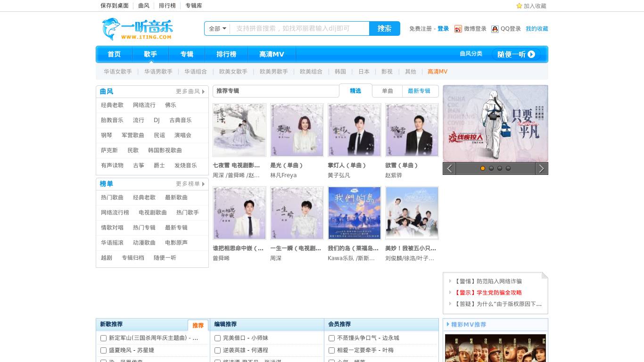Click the QQ login penguin icon

495,29
